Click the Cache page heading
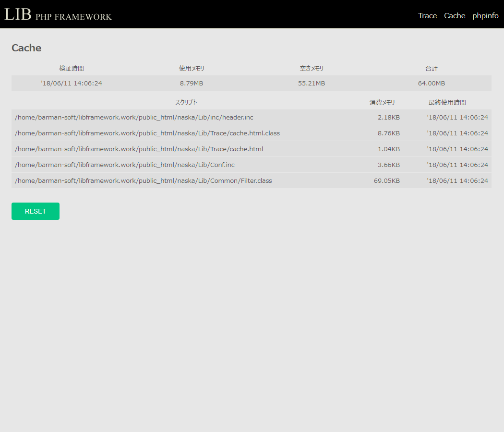The image size is (504, 432). [26, 48]
